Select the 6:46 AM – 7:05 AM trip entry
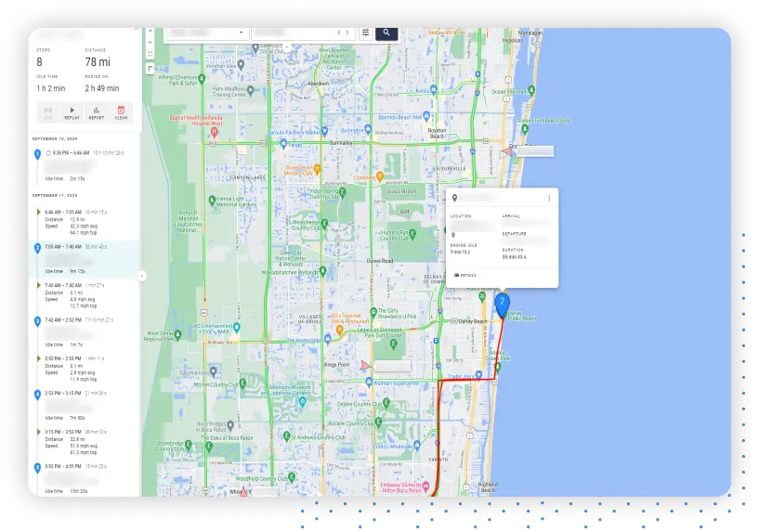This screenshot has width=759, height=532. tap(84, 212)
